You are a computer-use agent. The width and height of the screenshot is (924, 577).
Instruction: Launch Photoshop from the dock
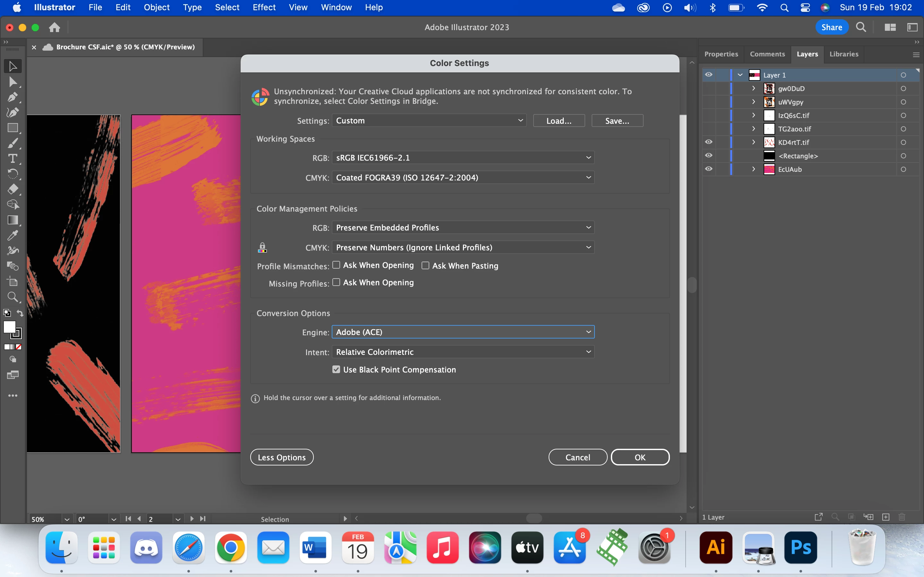click(801, 548)
